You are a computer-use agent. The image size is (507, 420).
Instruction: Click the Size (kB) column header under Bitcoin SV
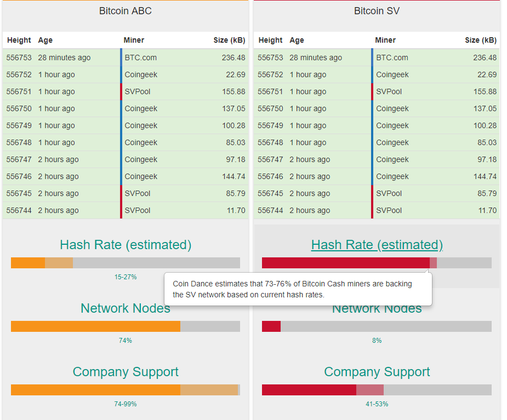point(481,40)
